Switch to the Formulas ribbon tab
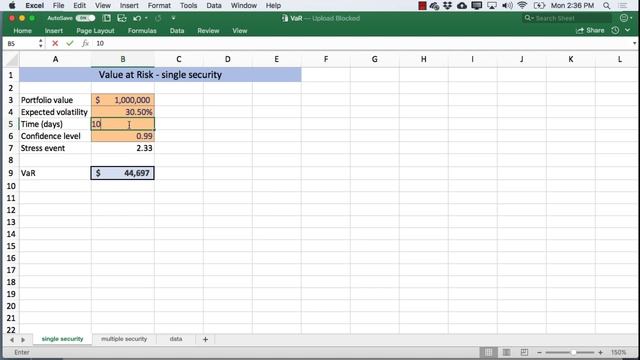This screenshot has width=640, height=360. click(142, 31)
